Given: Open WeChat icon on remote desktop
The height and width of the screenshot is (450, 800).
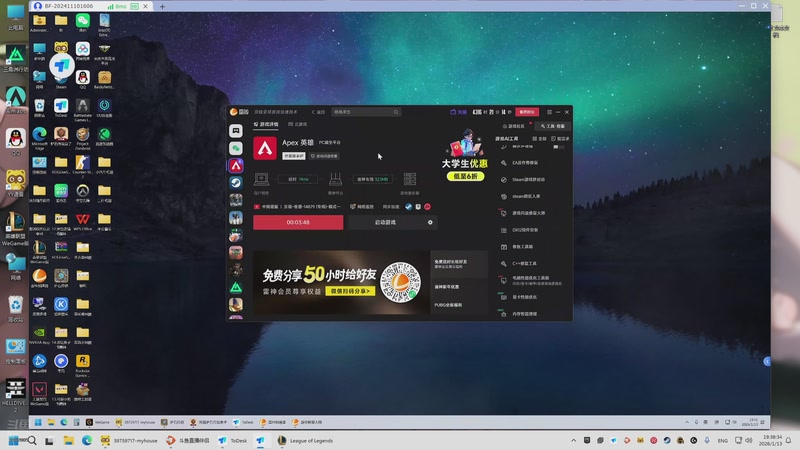Looking at the screenshot, I should coord(83,22).
